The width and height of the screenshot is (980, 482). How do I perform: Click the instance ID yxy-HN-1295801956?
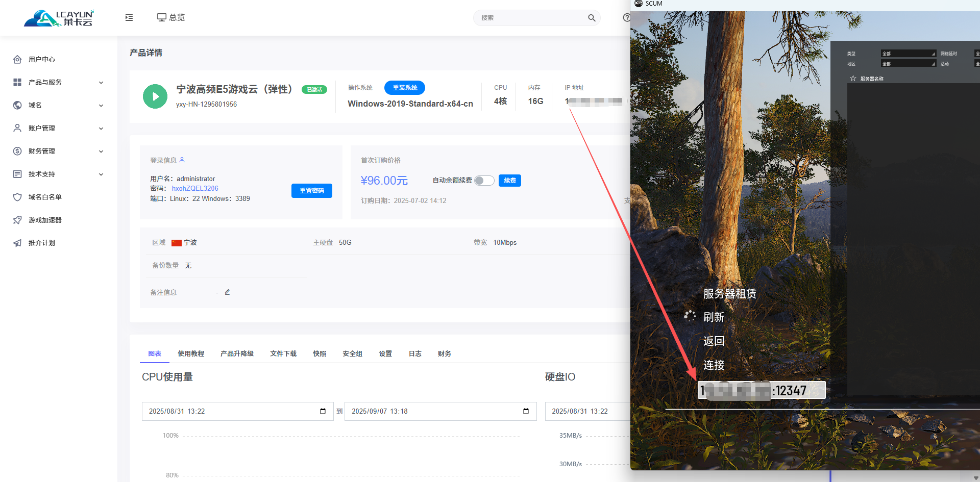pyautogui.click(x=206, y=104)
